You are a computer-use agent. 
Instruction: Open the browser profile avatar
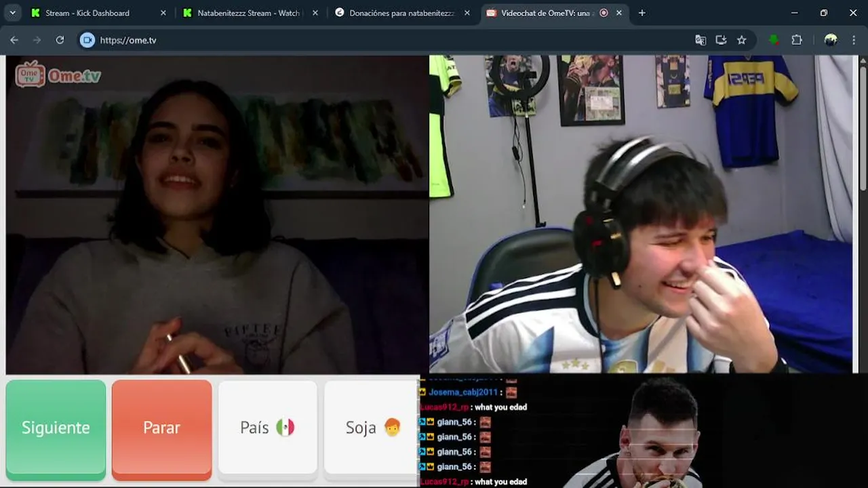tap(831, 40)
